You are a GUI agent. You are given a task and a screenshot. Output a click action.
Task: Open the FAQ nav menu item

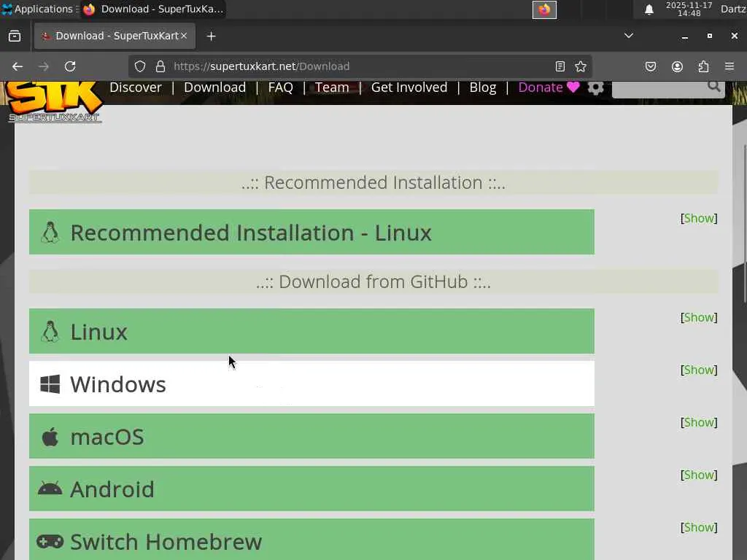pos(281,87)
